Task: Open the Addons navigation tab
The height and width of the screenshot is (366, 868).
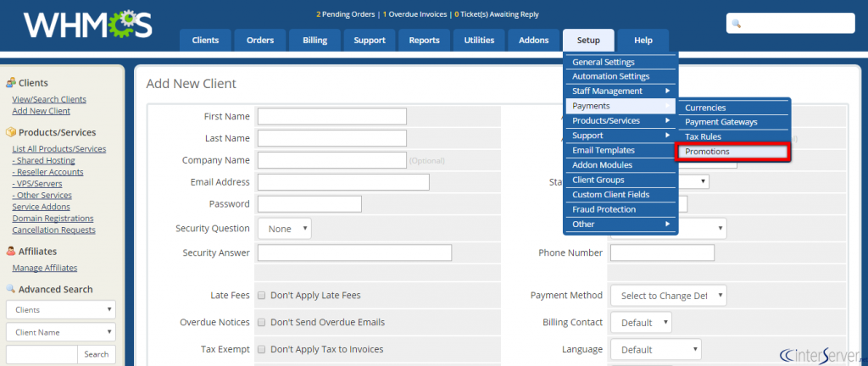Action: coord(534,41)
